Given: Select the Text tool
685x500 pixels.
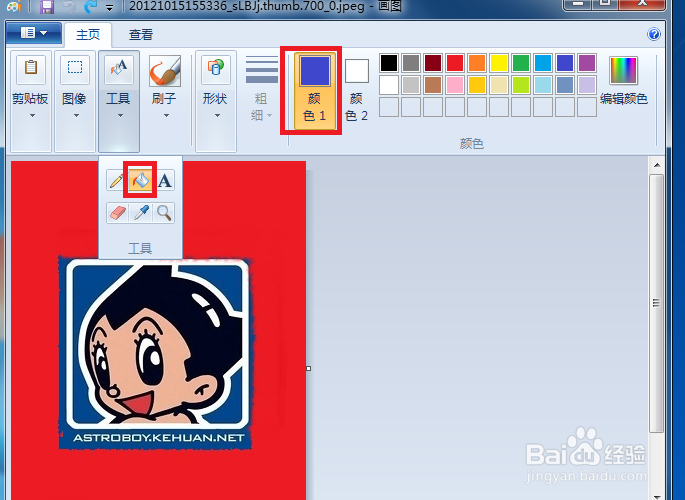Looking at the screenshot, I should pos(165,180).
